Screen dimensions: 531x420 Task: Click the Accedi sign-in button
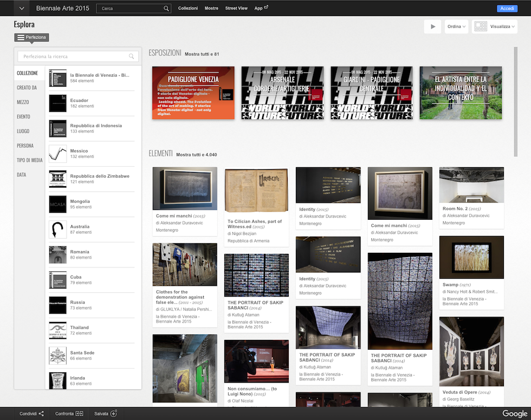[x=507, y=9]
